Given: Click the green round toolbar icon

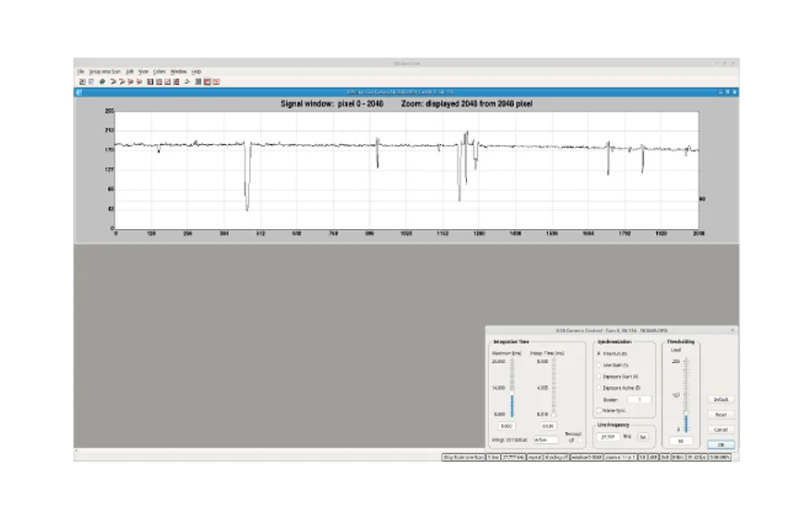Looking at the screenshot, I should click(x=101, y=81).
